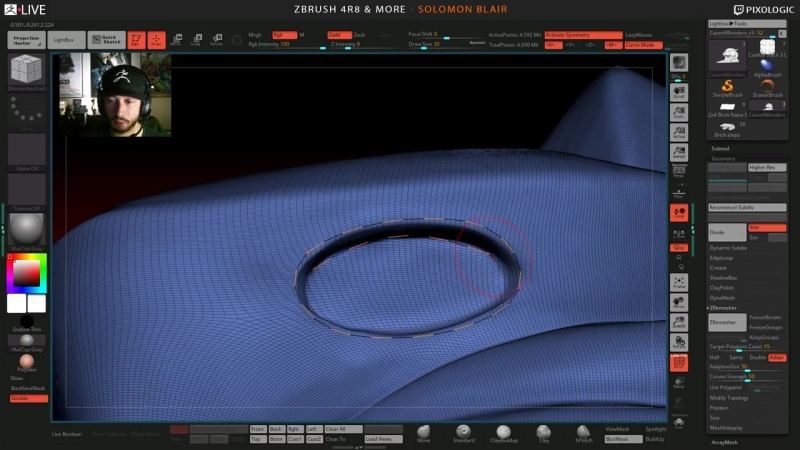The image size is (800, 450).
Task: Select the Move transform tool
Action: [177, 40]
